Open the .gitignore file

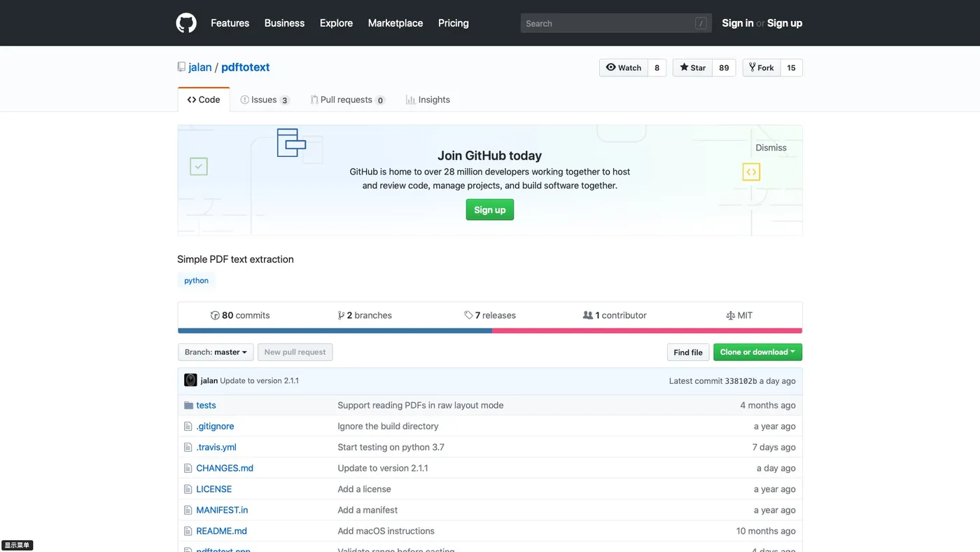pos(215,426)
